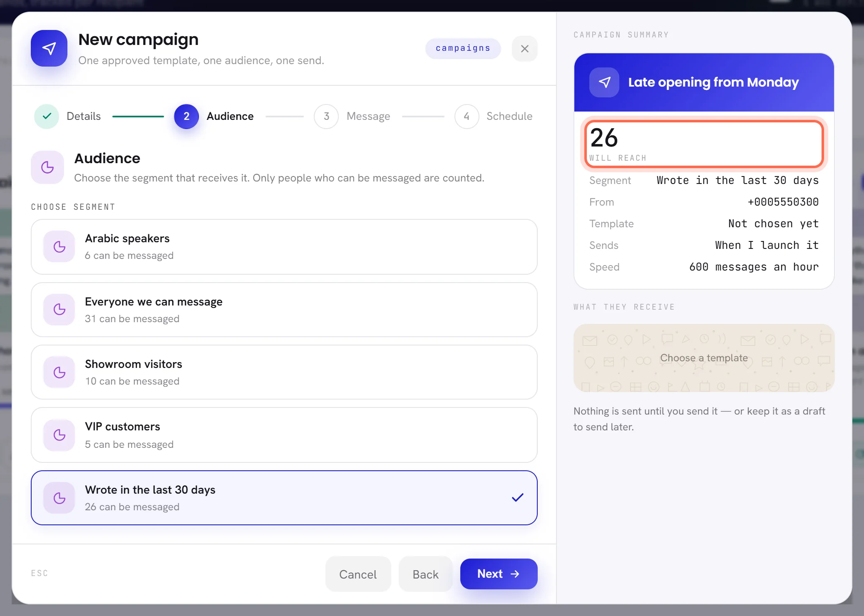Click Template value Not chosen yet

[773, 224]
